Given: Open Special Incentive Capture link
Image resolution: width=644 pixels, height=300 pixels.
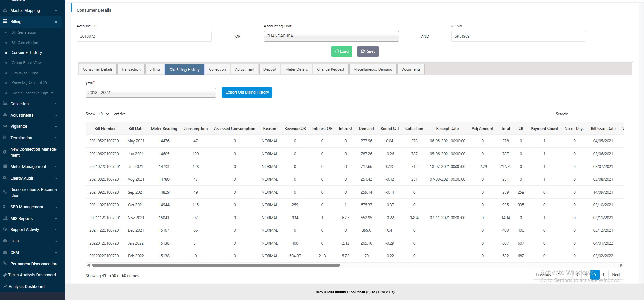Looking at the screenshot, I should pos(33,93).
